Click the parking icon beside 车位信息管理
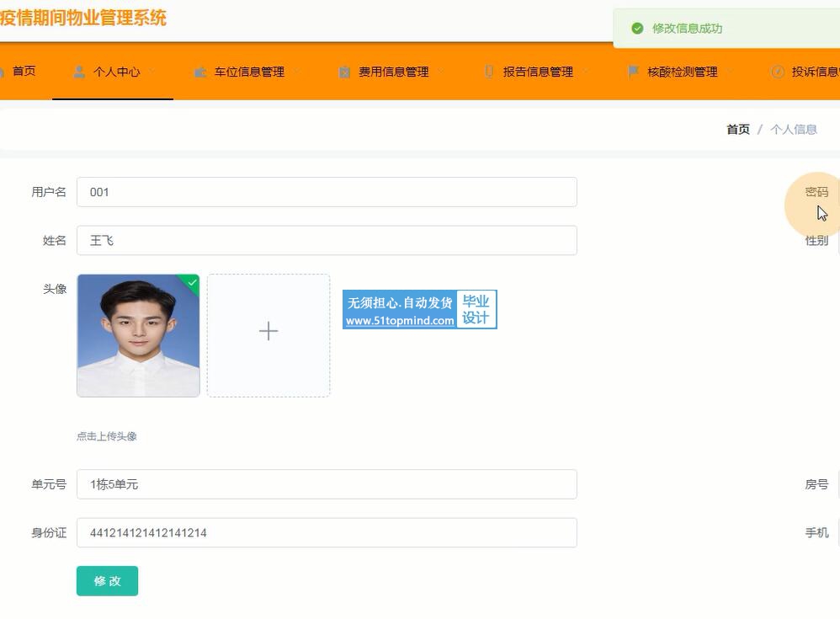Screen dimensions: 840x619 (x=200, y=72)
